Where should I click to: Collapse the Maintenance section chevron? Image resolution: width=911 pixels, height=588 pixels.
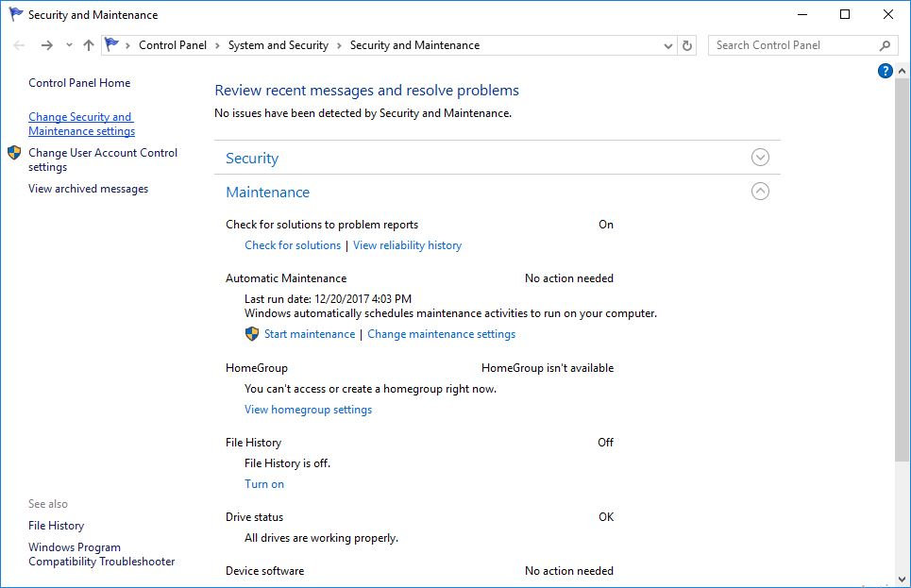click(x=760, y=191)
